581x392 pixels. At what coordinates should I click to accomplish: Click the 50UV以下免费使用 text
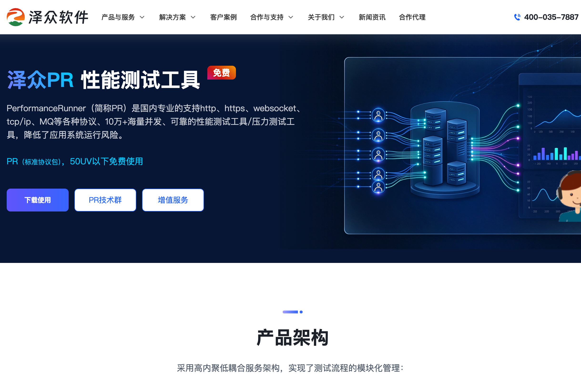click(106, 161)
